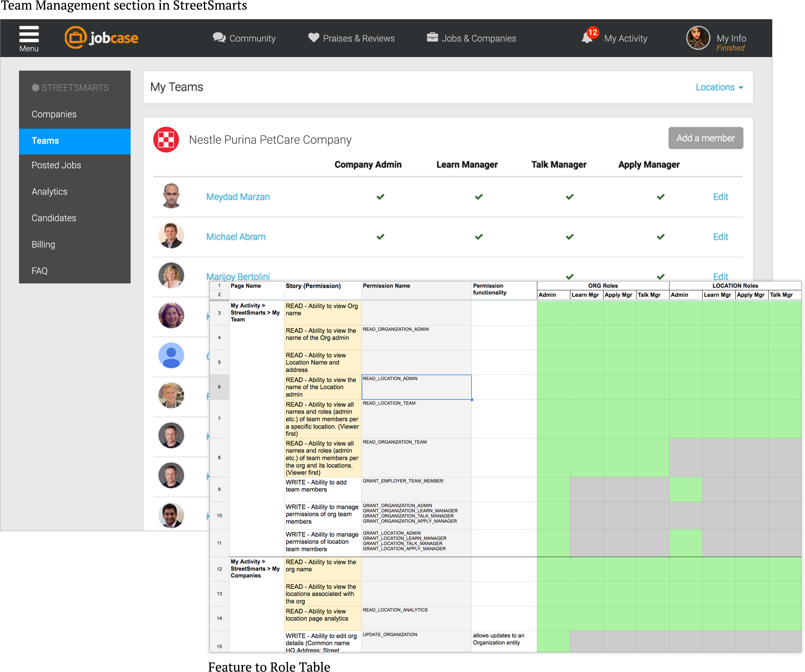The image size is (805, 672).
Task: Click the Jobcase logo
Action: pyautogui.click(x=101, y=38)
